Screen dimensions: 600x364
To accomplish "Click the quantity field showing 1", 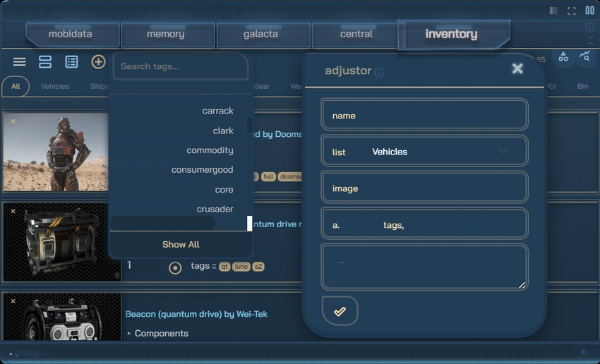I will [143, 265].
